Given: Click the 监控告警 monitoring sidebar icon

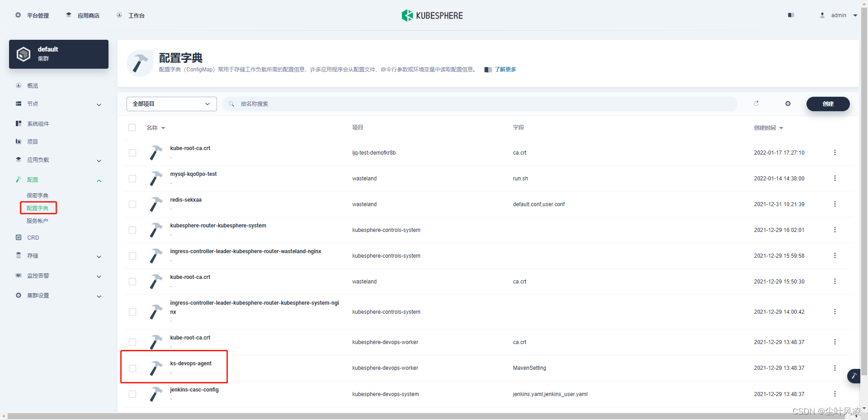Looking at the screenshot, I should point(19,275).
